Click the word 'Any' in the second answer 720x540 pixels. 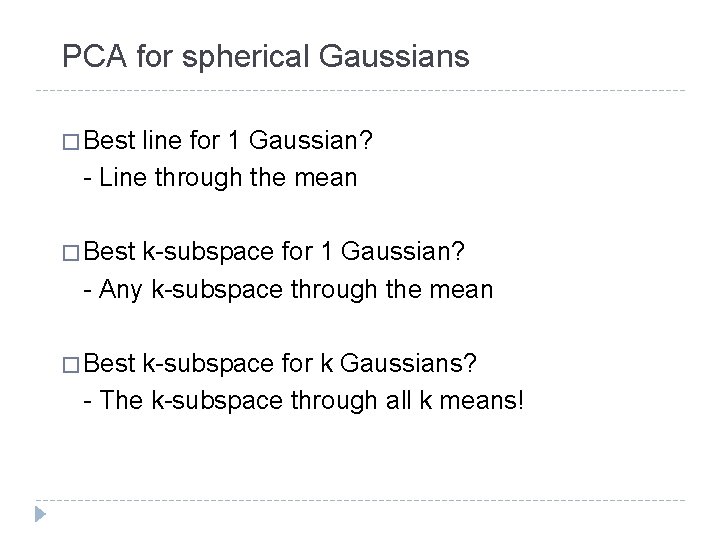120,291
